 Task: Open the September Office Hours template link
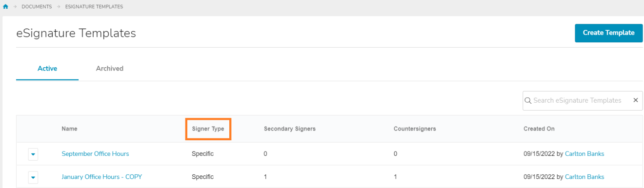(x=95, y=154)
